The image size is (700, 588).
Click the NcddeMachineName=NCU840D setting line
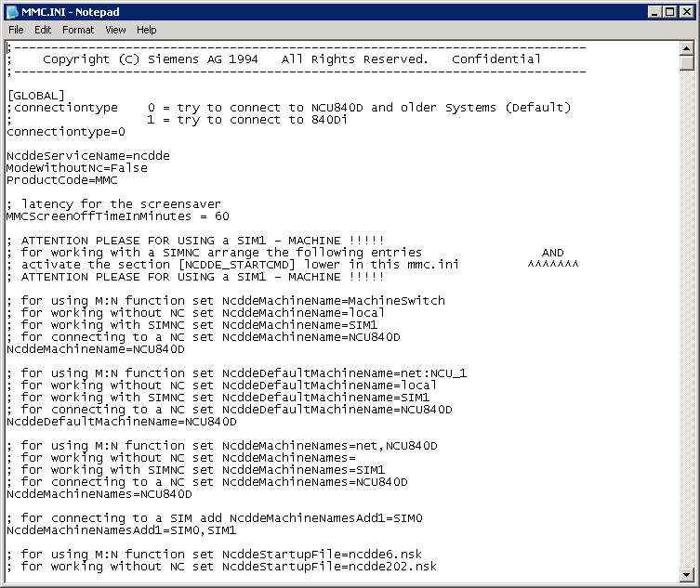[x=96, y=349]
